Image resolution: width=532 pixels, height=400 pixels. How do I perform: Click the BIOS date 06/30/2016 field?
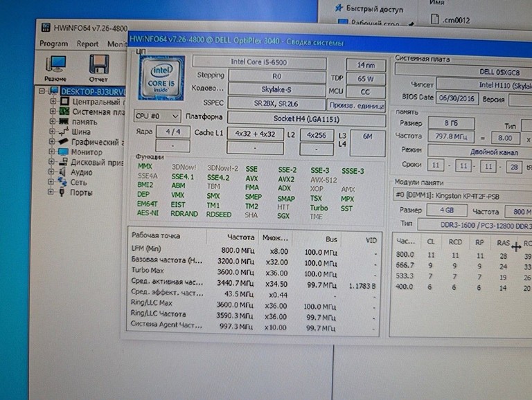(457, 98)
